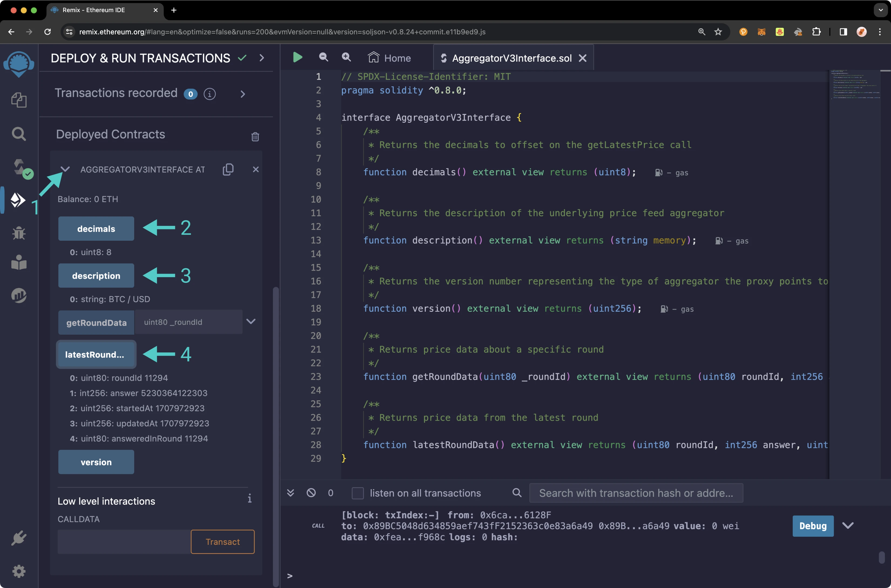Click browser address bar URL
Image resolution: width=891 pixels, height=588 pixels.
pyautogui.click(x=282, y=32)
